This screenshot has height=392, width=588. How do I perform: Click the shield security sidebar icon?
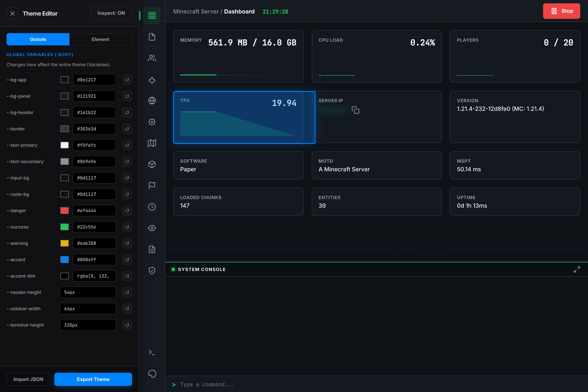pyautogui.click(x=152, y=270)
